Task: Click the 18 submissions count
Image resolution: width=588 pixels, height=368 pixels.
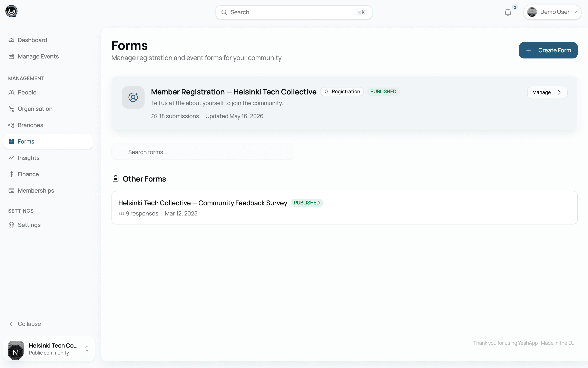Action: 179,116
